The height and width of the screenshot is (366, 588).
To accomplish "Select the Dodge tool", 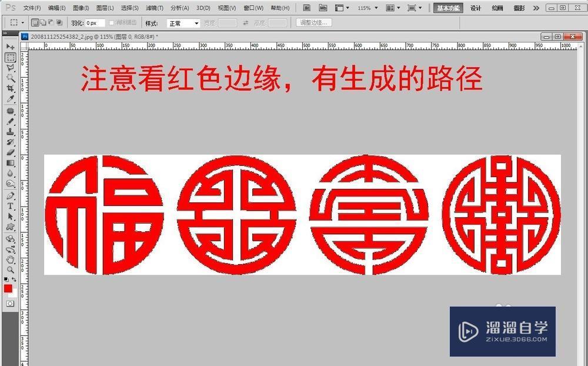I will (10, 184).
